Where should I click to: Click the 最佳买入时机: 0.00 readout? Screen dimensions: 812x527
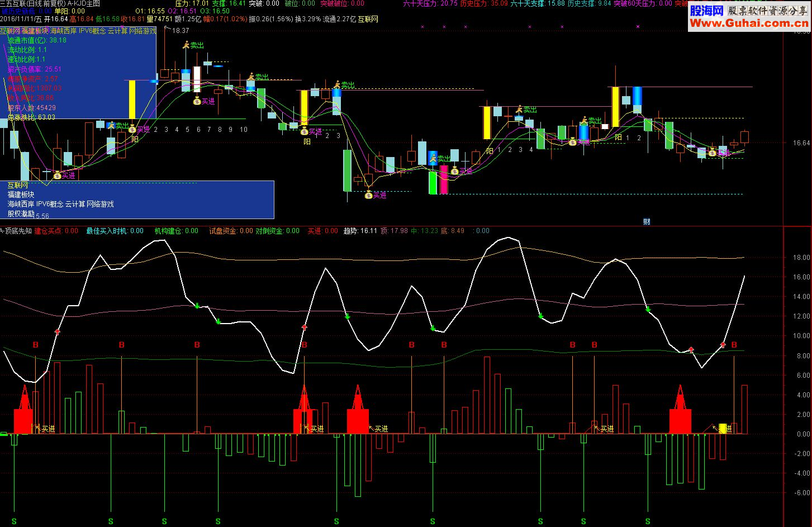point(115,231)
